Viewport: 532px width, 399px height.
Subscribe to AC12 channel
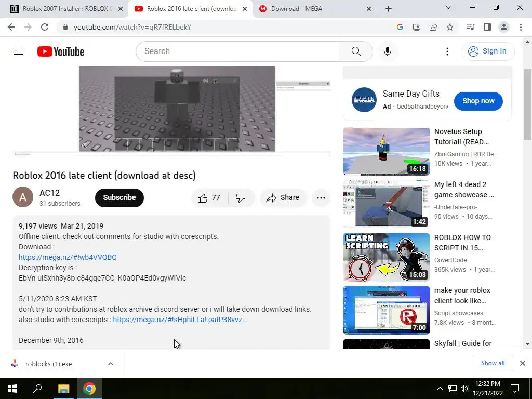[119, 198]
